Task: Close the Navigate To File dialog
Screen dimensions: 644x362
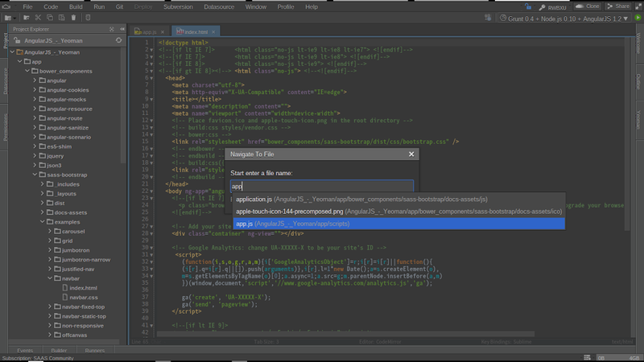Action: click(x=411, y=153)
